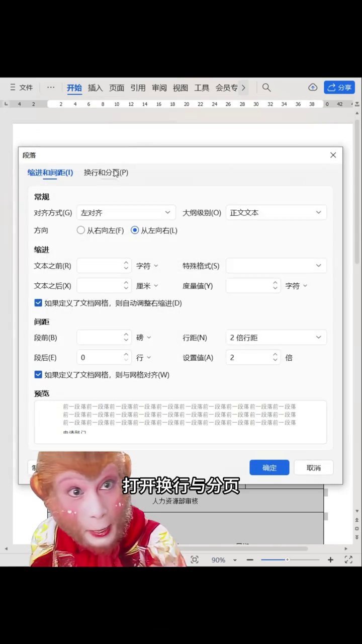Open the 文件 hamburger menu icon
The height and width of the screenshot is (644, 362).
[x=13, y=88]
